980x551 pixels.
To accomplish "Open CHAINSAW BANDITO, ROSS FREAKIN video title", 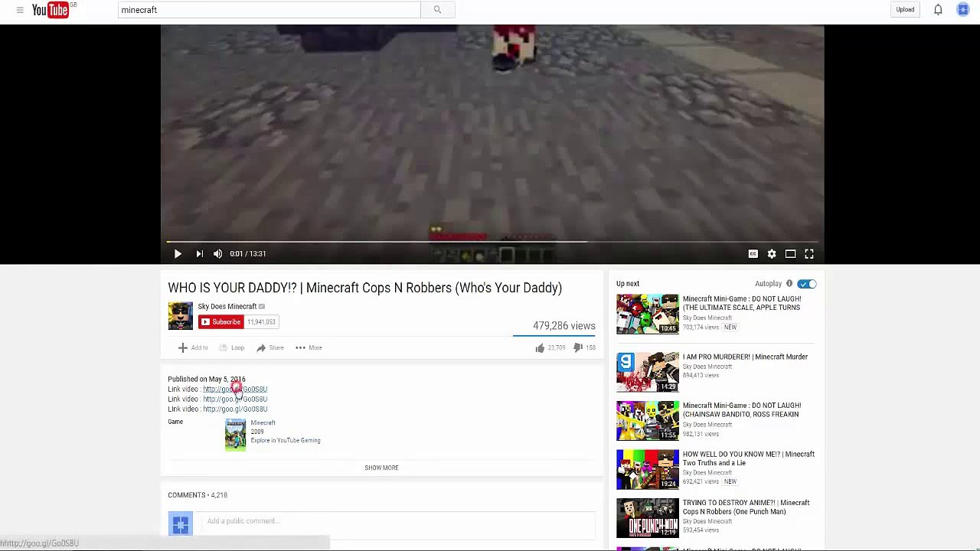I will [x=742, y=410].
